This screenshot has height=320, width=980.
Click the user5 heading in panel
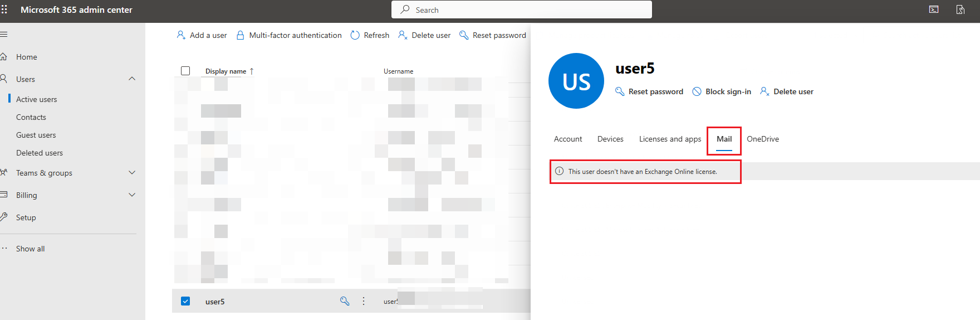(x=635, y=69)
